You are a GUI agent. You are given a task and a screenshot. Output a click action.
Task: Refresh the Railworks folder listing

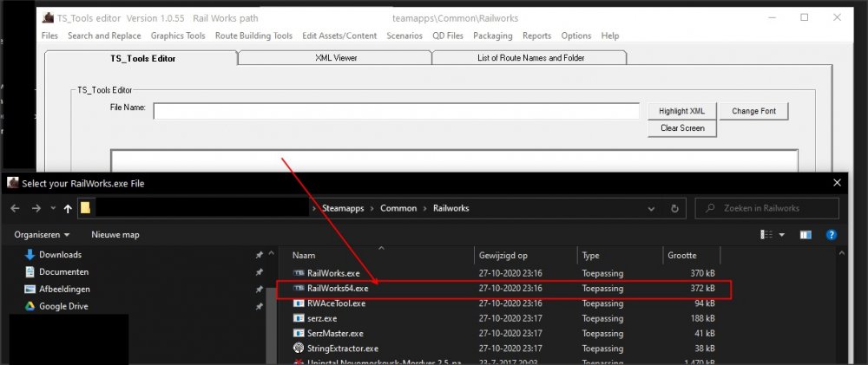point(675,209)
